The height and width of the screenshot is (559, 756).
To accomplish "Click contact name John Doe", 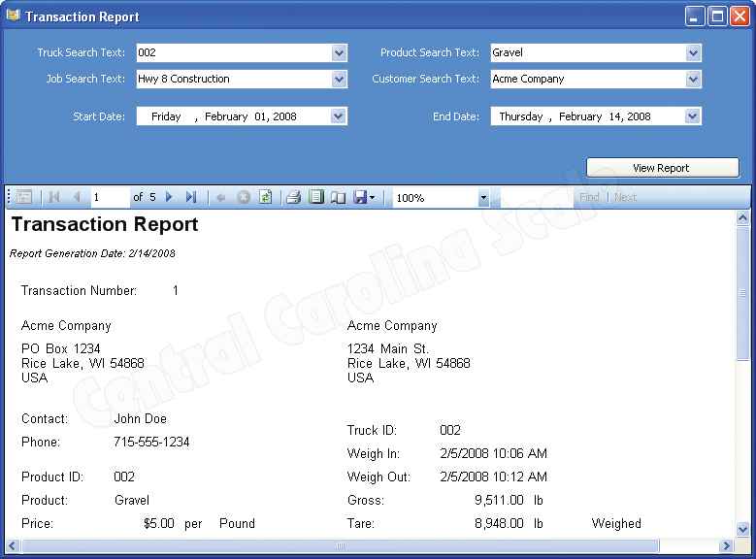I will 141,418.
